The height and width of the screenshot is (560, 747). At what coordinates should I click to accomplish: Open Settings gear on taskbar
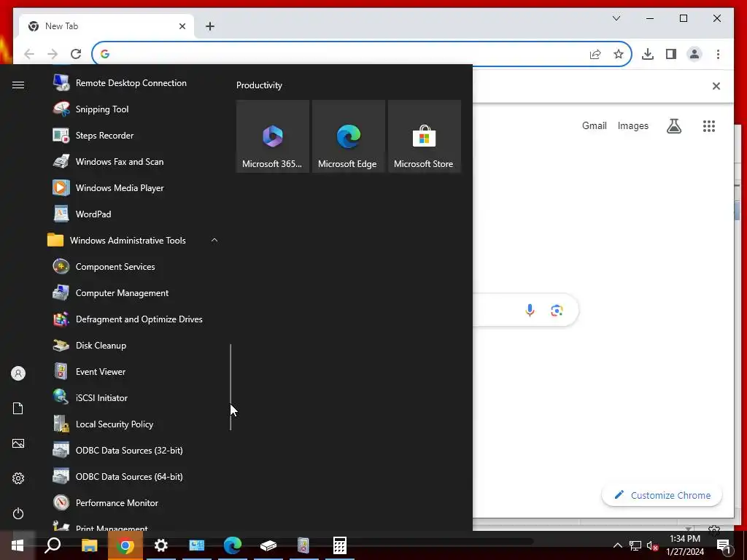tap(161, 545)
